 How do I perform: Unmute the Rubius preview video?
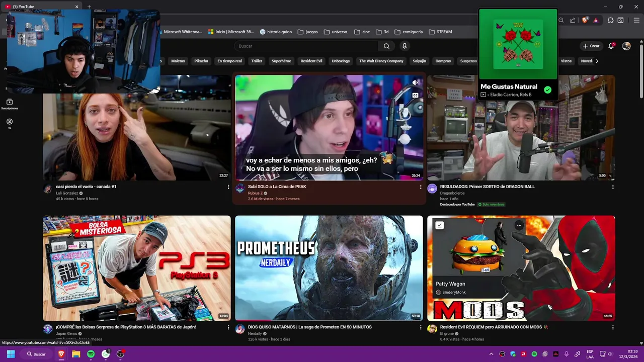point(415,82)
